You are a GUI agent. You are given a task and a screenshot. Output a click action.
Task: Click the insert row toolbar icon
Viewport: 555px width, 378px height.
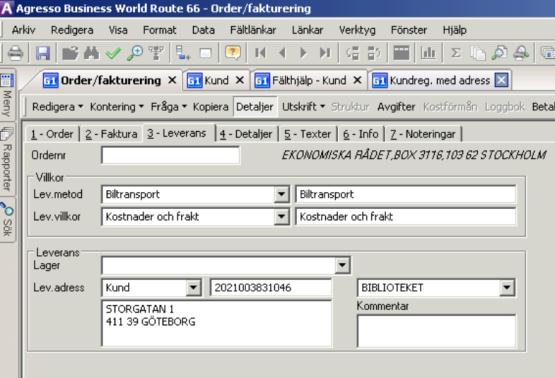183,53
